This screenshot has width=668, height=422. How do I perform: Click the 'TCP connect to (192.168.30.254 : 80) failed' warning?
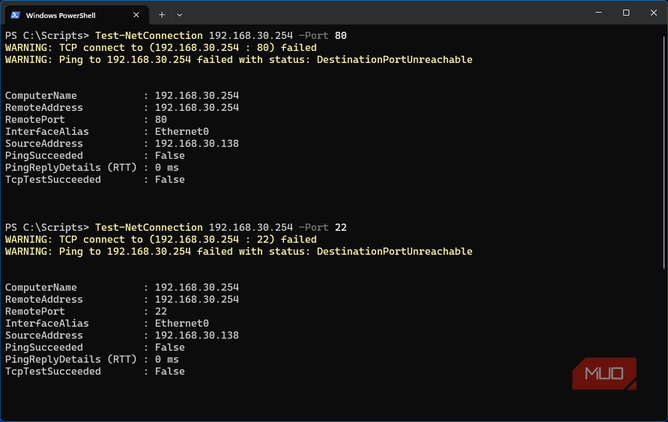pos(161,48)
